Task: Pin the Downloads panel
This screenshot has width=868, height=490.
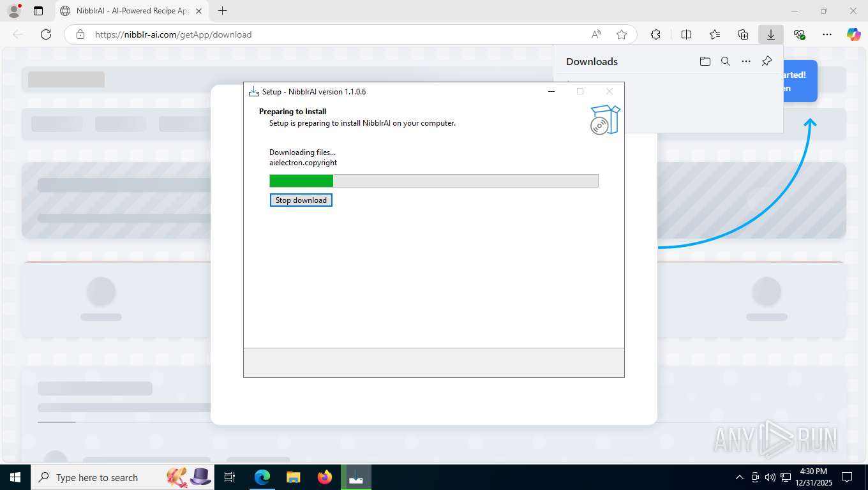Action: (x=767, y=61)
